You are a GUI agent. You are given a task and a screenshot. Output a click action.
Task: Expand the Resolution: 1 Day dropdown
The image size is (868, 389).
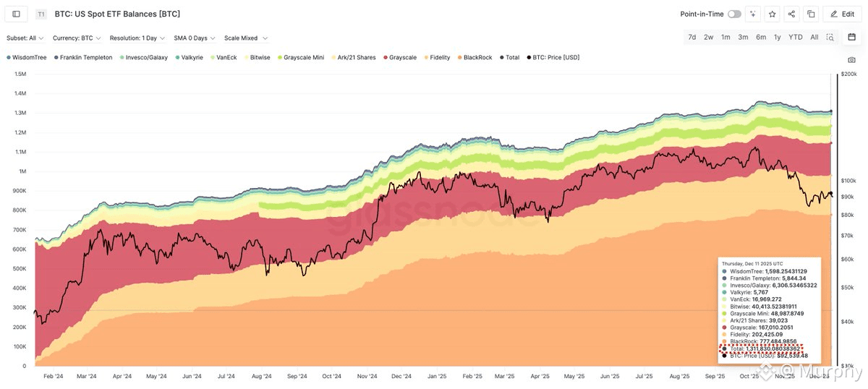tap(137, 38)
